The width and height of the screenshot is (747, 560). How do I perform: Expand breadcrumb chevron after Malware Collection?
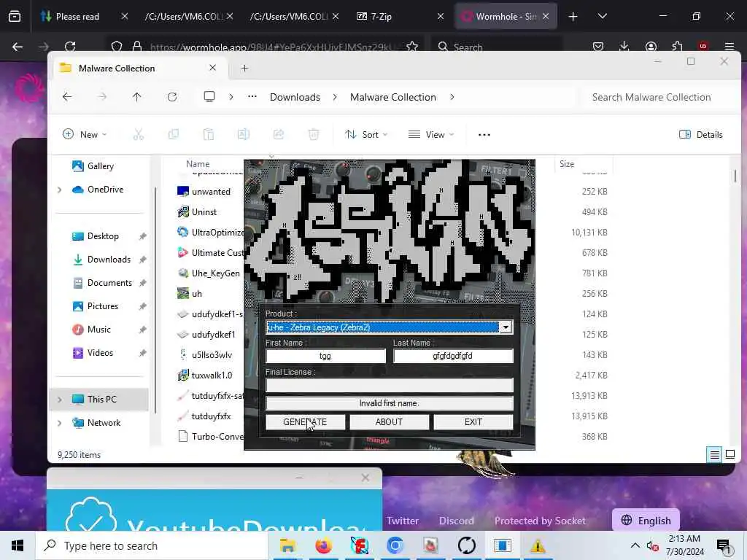point(452,97)
